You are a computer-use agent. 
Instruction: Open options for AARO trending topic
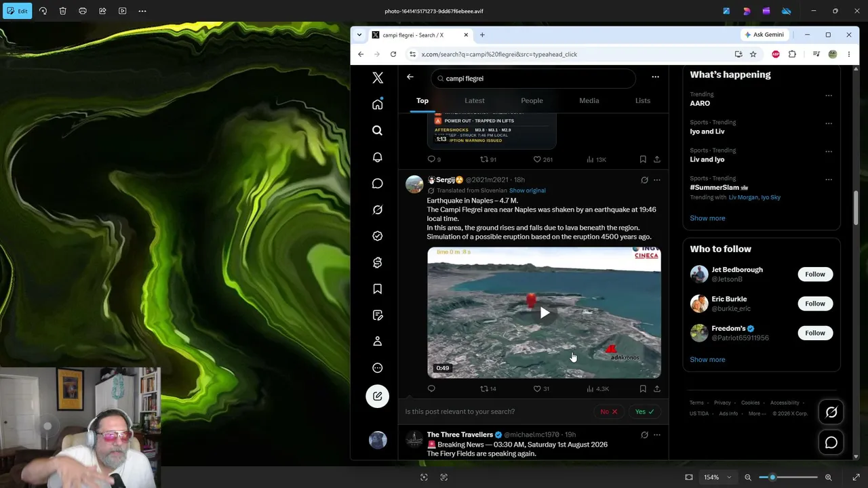[x=829, y=96]
